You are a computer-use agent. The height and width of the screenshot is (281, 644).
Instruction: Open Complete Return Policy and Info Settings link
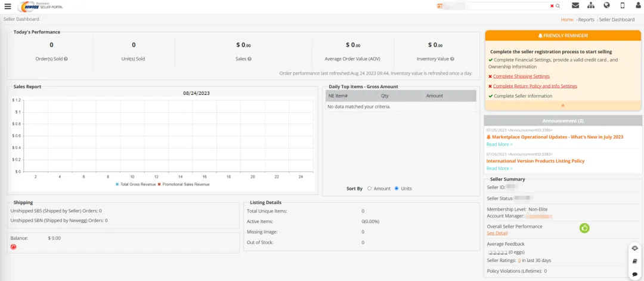tap(535, 87)
